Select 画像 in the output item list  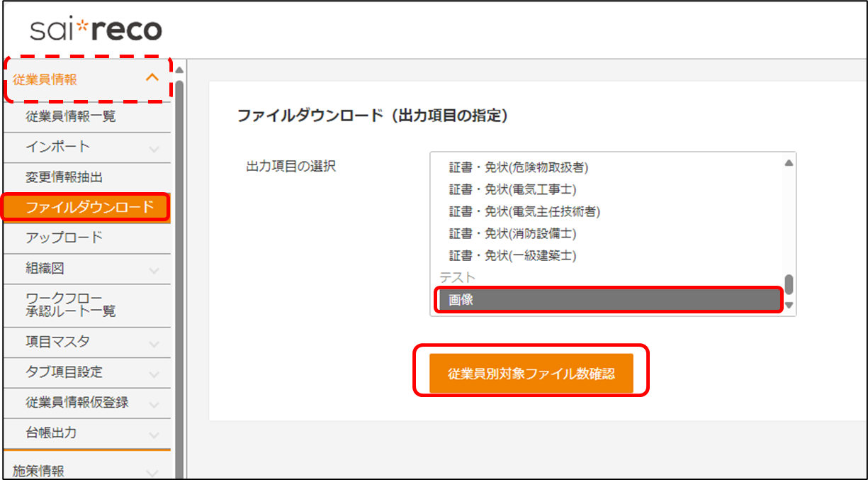pos(609,299)
